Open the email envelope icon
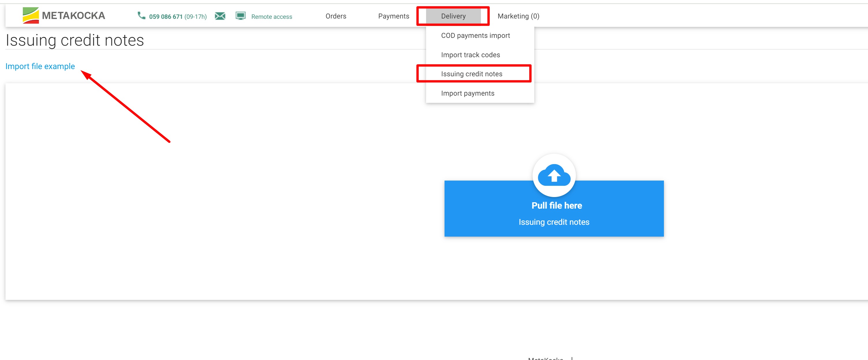This screenshot has width=868, height=360. click(x=220, y=16)
